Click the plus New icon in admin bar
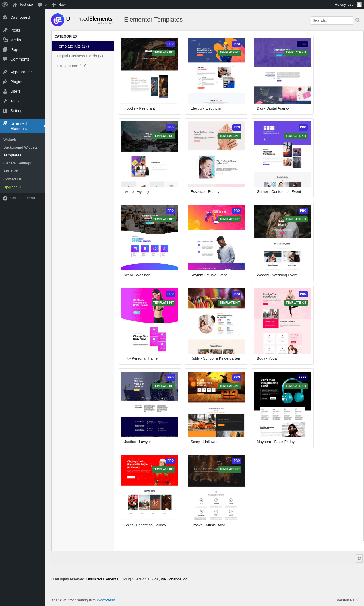364x606 pixels. (54, 5)
